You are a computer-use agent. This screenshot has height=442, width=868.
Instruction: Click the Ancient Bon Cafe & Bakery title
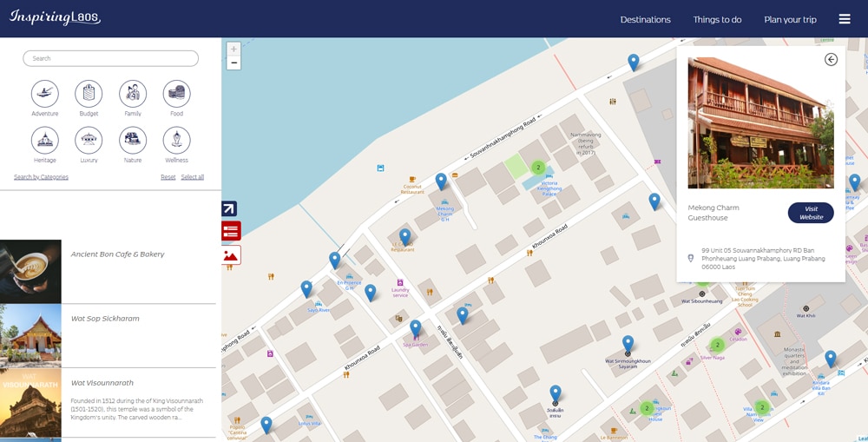click(117, 254)
